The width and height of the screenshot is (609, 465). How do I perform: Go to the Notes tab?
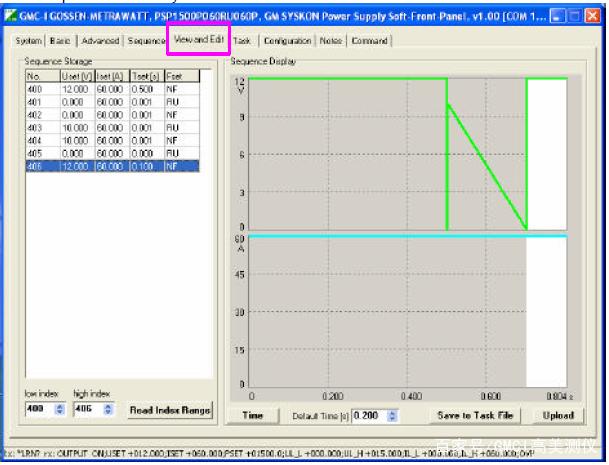pyautogui.click(x=331, y=40)
